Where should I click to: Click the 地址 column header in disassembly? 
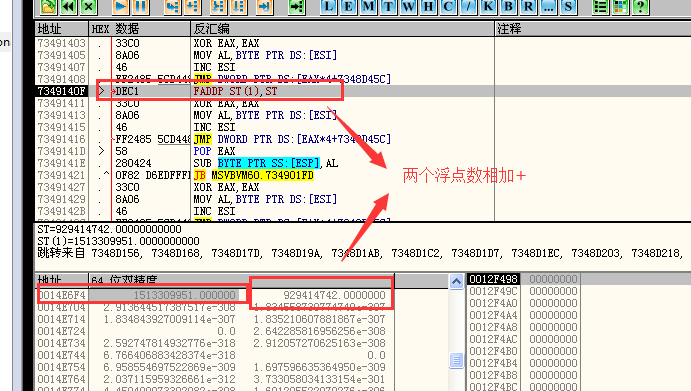[61, 29]
